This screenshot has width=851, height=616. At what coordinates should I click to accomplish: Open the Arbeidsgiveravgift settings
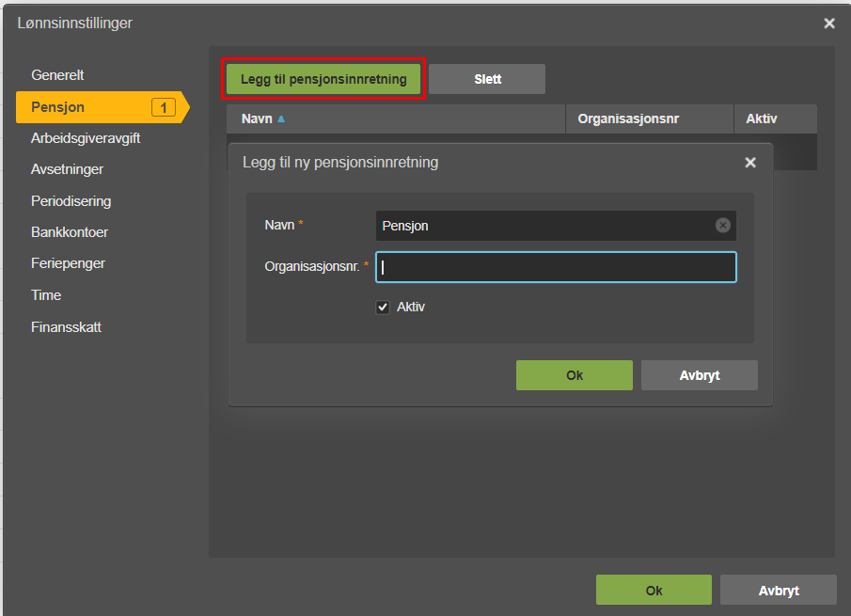86,138
